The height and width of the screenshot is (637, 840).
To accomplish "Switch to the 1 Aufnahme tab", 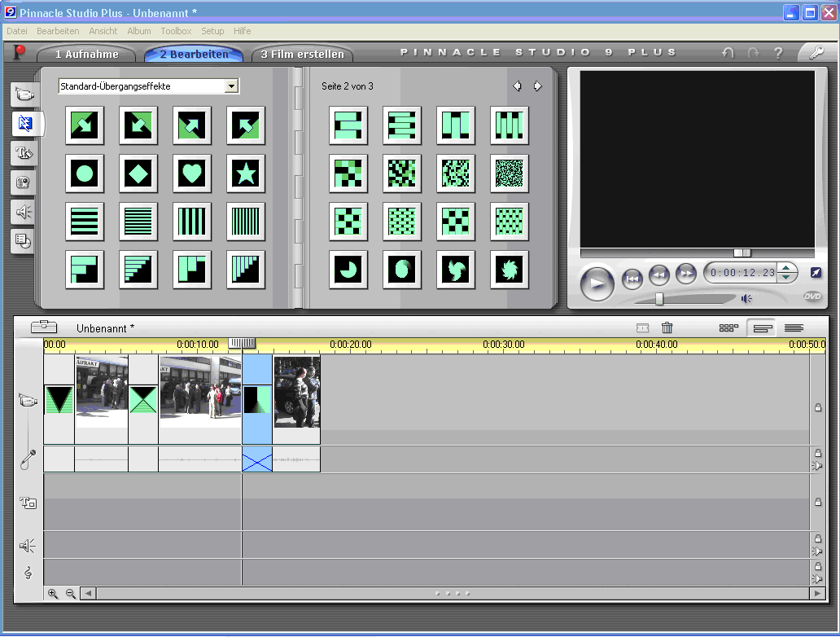I will pos(87,54).
